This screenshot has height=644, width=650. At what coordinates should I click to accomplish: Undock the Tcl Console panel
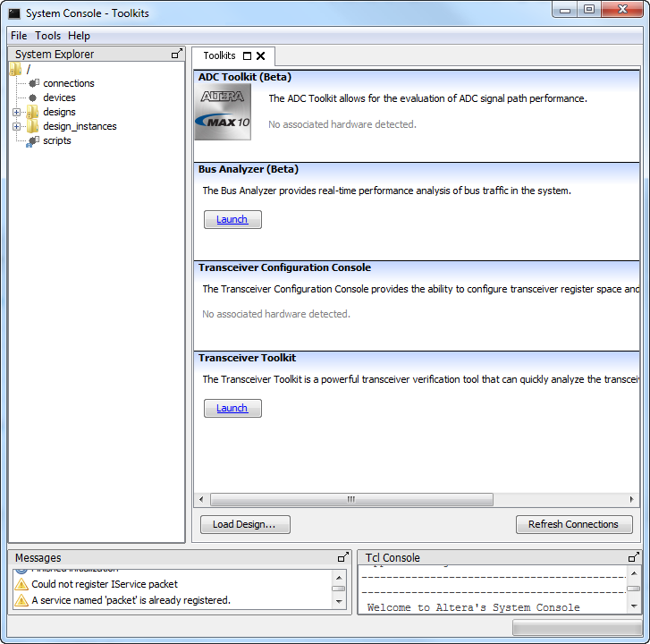(x=634, y=557)
